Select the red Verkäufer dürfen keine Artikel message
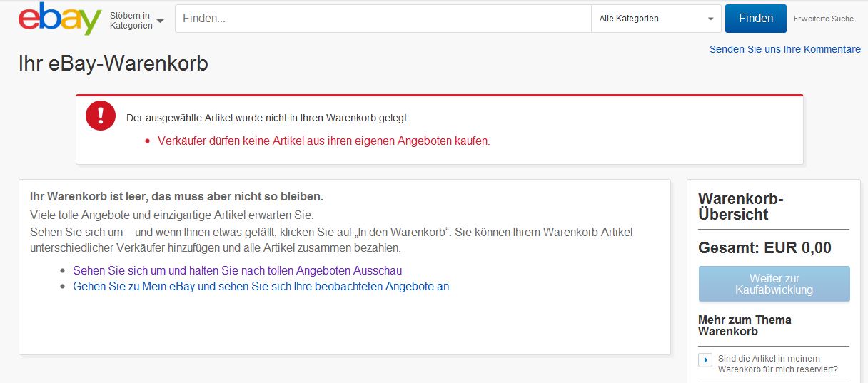This screenshot has height=383, width=868. click(x=324, y=141)
